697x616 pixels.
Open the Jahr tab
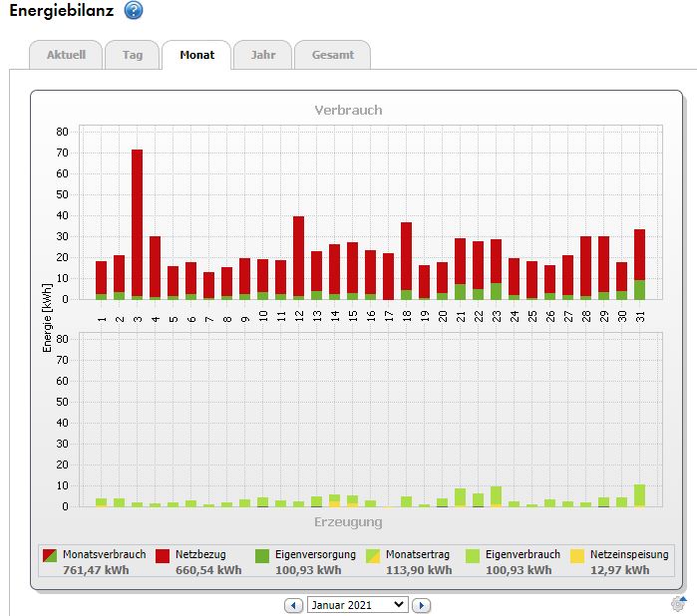(x=263, y=55)
